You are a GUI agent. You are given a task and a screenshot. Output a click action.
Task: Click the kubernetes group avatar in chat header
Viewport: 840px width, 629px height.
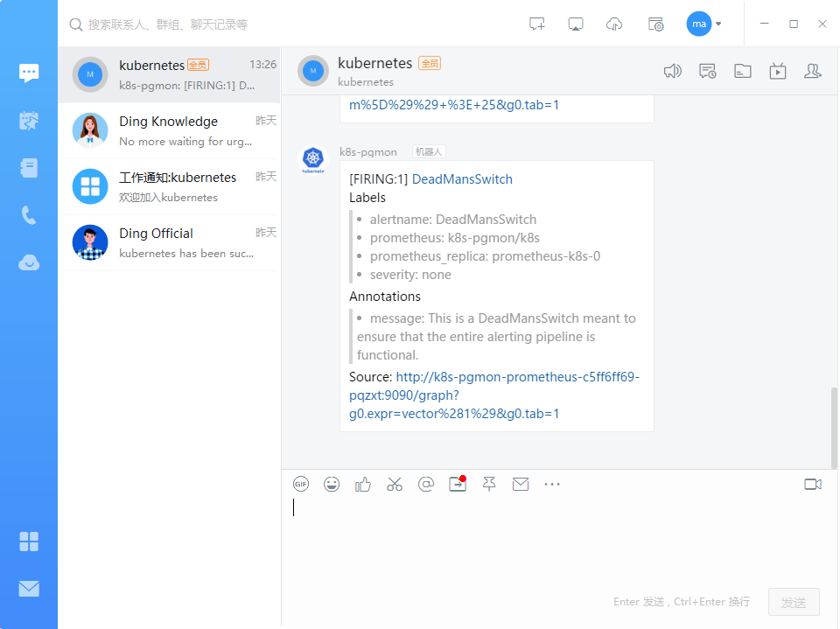click(x=313, y=71)
